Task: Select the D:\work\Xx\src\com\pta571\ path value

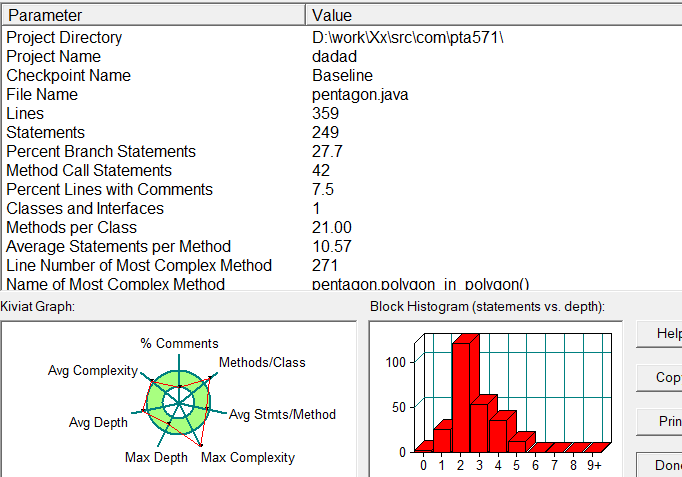Action: 408,38
